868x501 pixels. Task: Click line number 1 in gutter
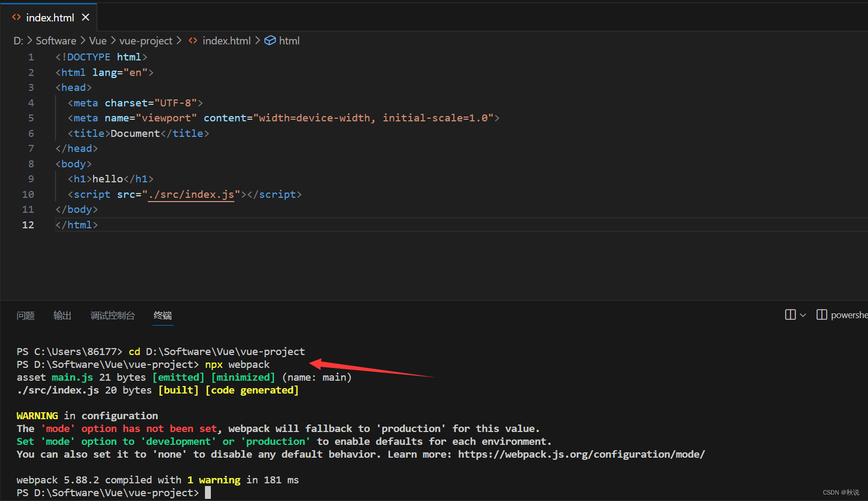coord(31,57)
